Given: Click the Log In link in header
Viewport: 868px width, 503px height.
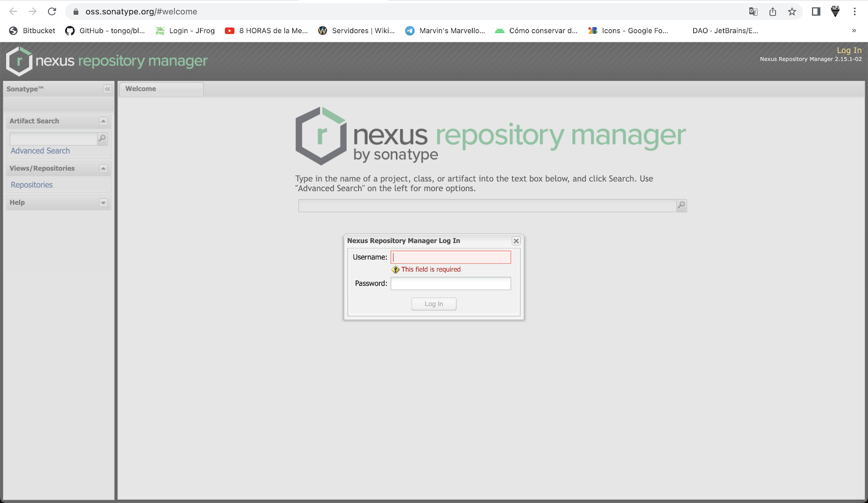Looking at the screenshot, I should tap(849, 50).
